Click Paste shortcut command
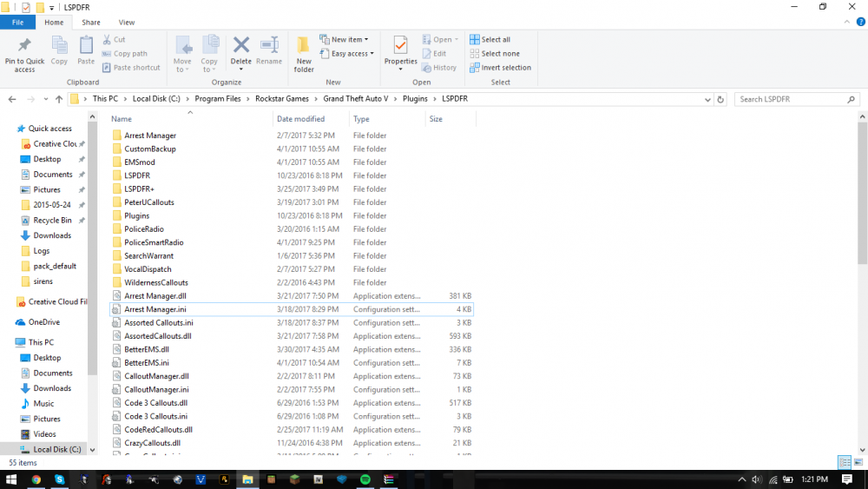Screen dimensions: 868x489 (131, 68)
